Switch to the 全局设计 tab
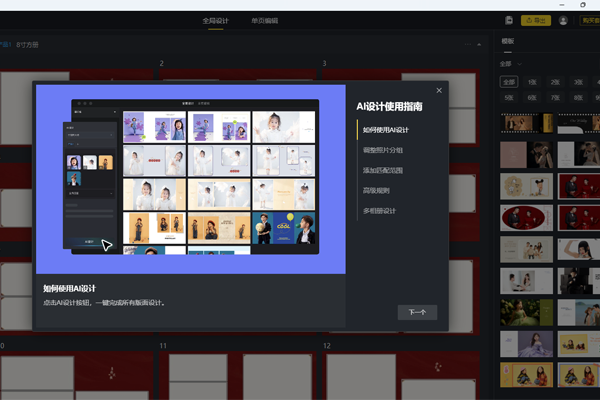The width and height of the screenshot is (600, 400). (215, 20)
